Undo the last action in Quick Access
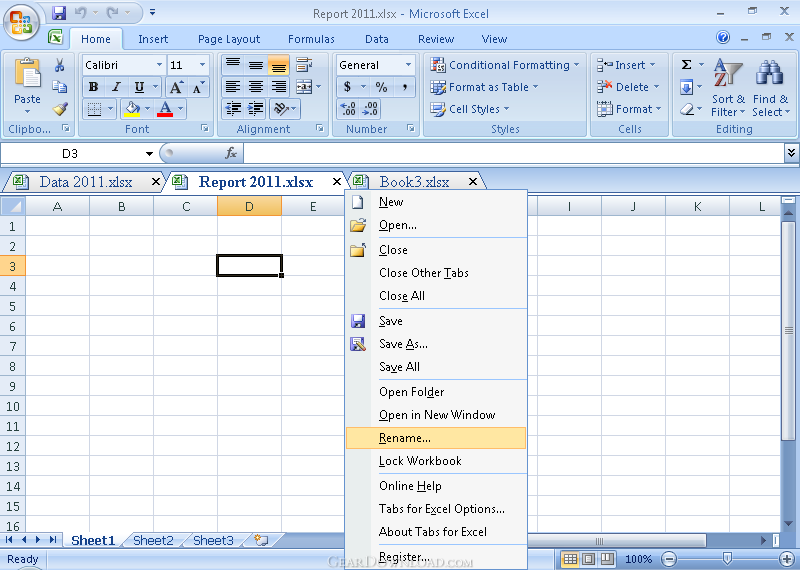Screen dimensions: 800x570 (x=81, y=13)
